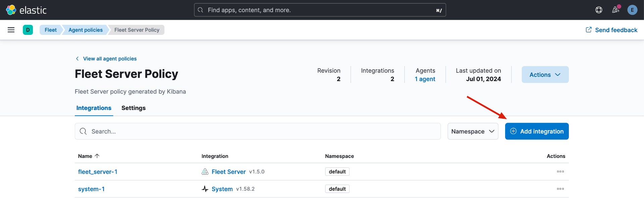Open the system-1 integration policy
The height and width of the screenshot is (222, 644).
tap(91, 189)
